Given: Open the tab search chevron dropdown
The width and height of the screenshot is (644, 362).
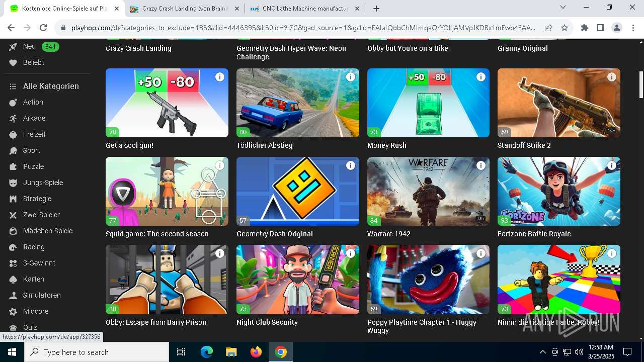Looking at the screenshot, I should click(563, 7).
